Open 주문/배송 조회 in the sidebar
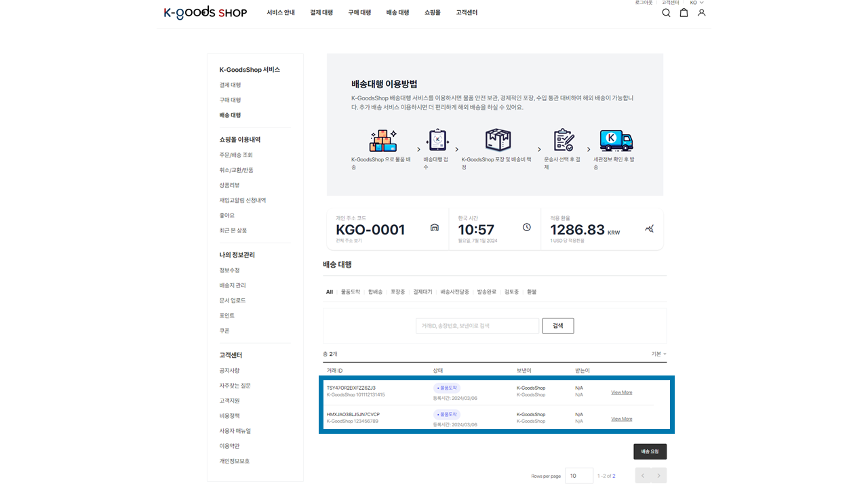Image resolution: width=868 pixels, height=488 pixels. [x=236, y=155]
